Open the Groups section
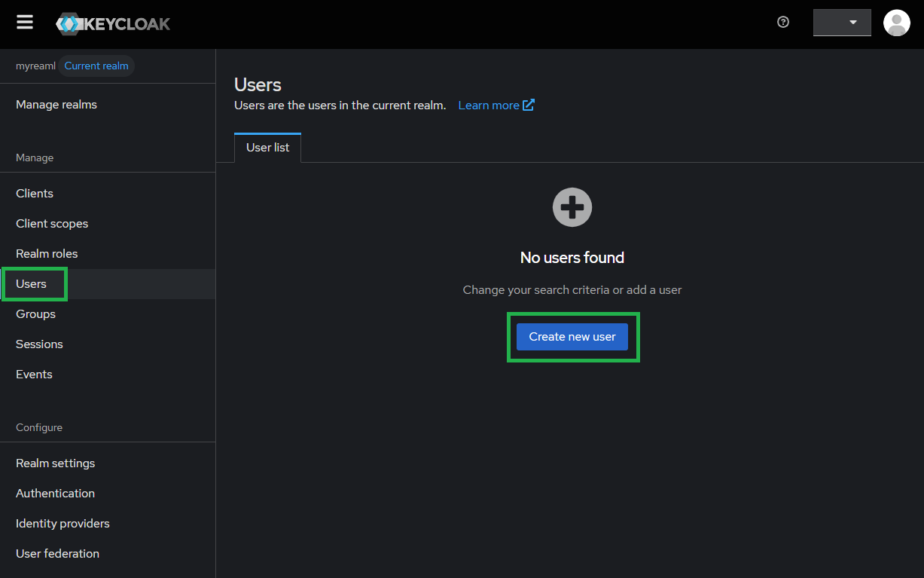 (x=35, y=314)
